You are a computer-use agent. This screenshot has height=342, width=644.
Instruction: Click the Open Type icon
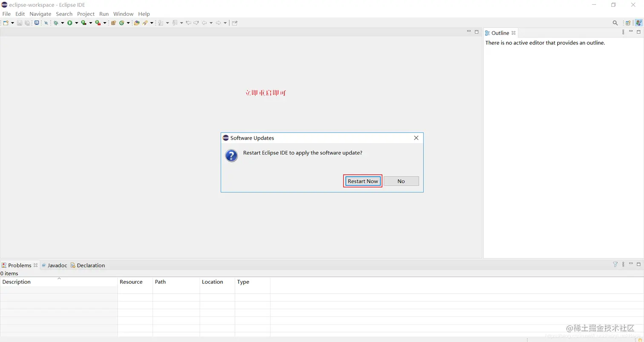[x=137, y=23]
